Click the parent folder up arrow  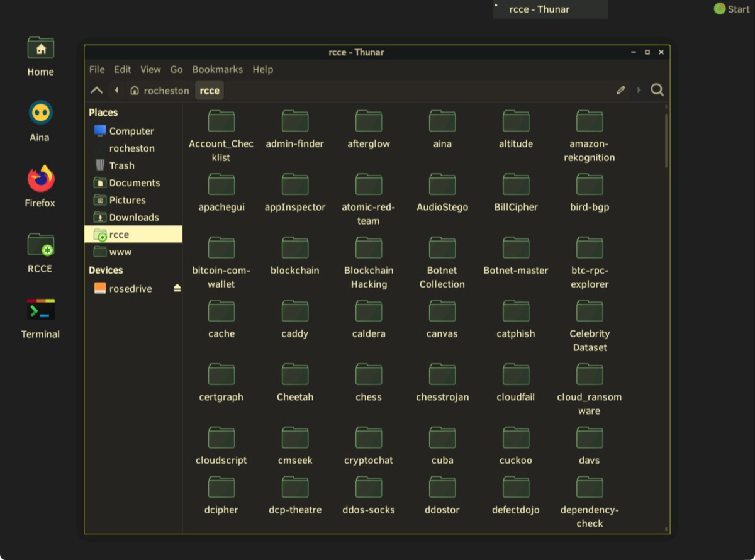pyautogui.click(x=96, y=91)
